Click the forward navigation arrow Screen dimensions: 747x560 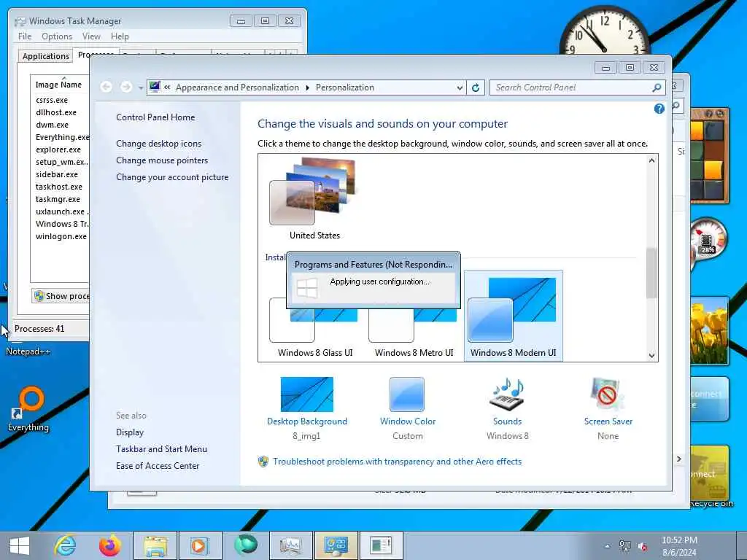(x=126, y=87)
